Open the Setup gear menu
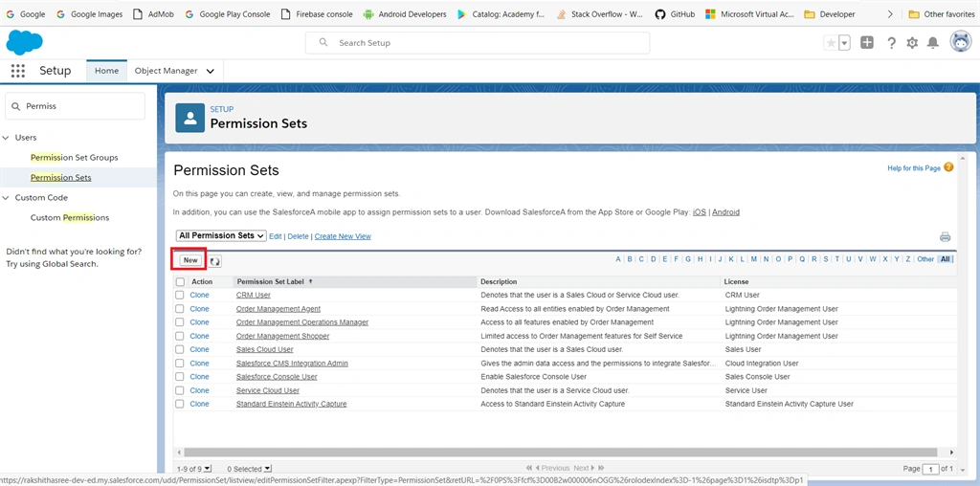The width and height of the screenshot is (980, 486). [912, 42]
